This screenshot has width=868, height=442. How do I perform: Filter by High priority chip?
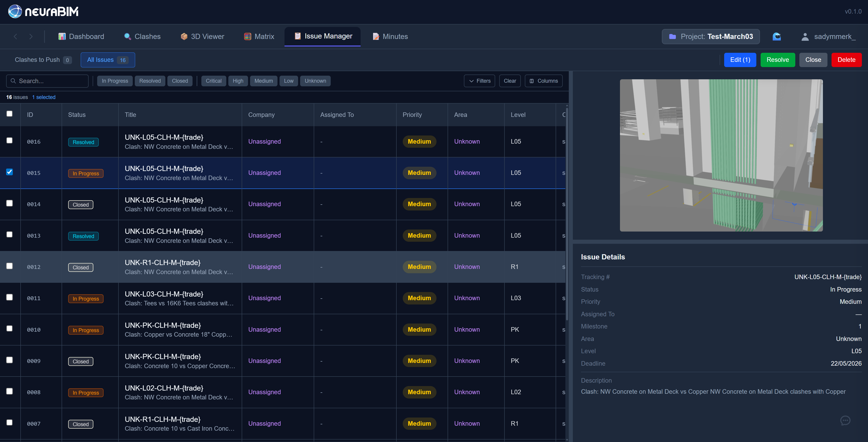tap(238, 81)
